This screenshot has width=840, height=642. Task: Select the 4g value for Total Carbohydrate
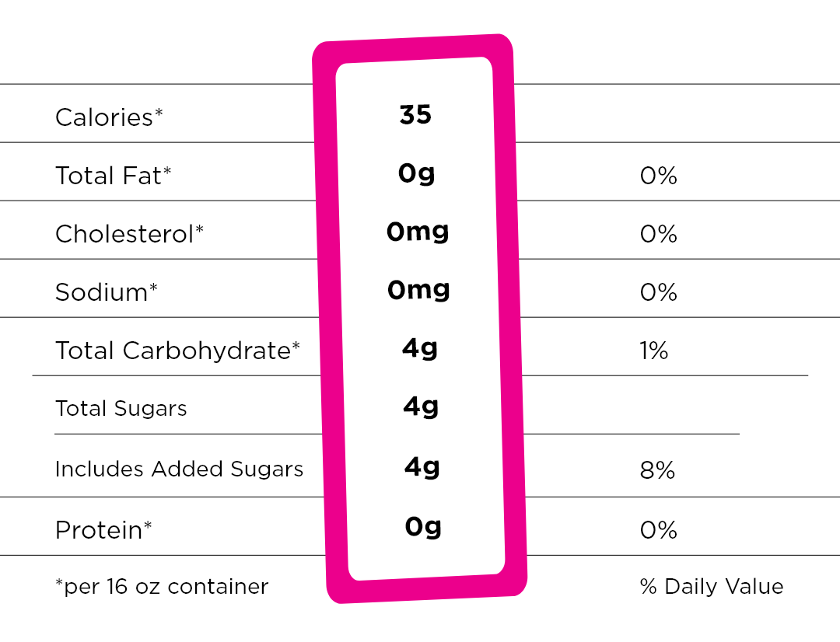point(420,348)
